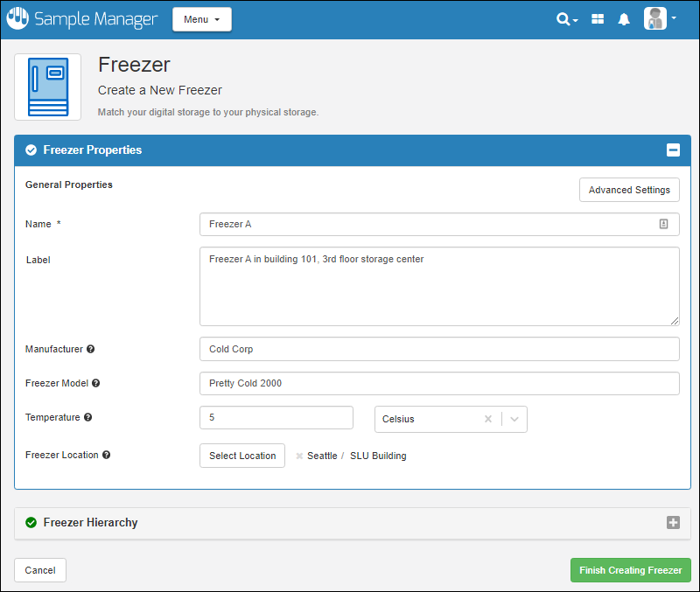Clear the Celsius unit selection
The width and height of the screenshot is (700, 592).
pyautogui.click(x=488, y=419)
